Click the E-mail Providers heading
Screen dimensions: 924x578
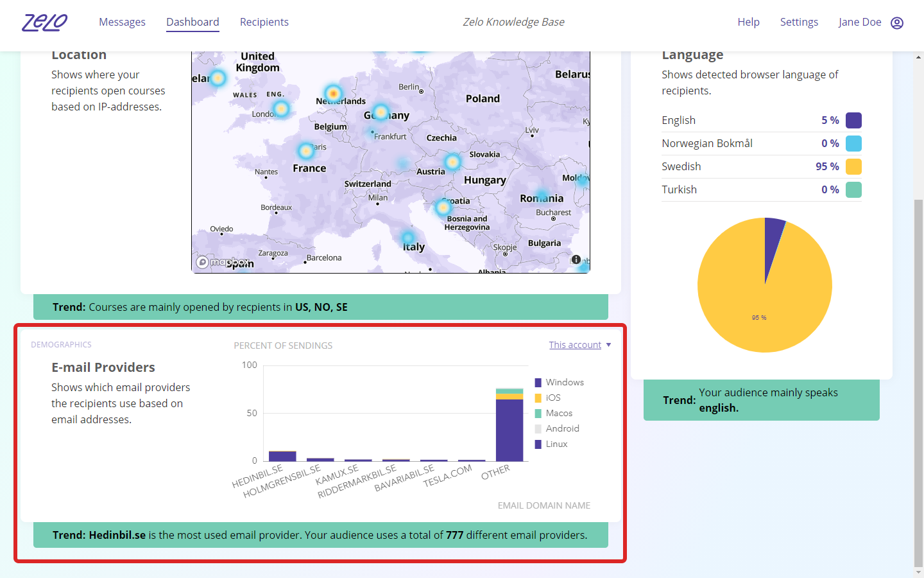click(103, 367)
